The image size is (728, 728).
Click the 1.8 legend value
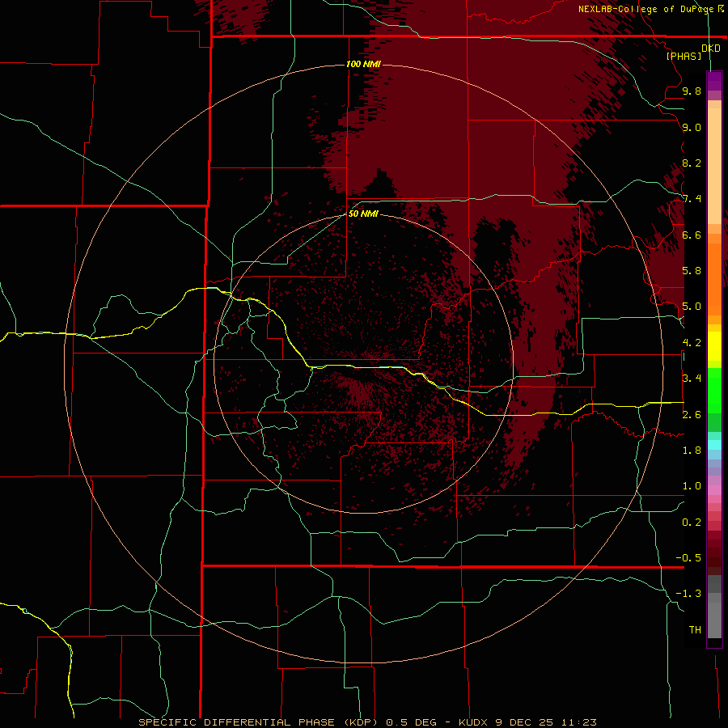point(692,451)
